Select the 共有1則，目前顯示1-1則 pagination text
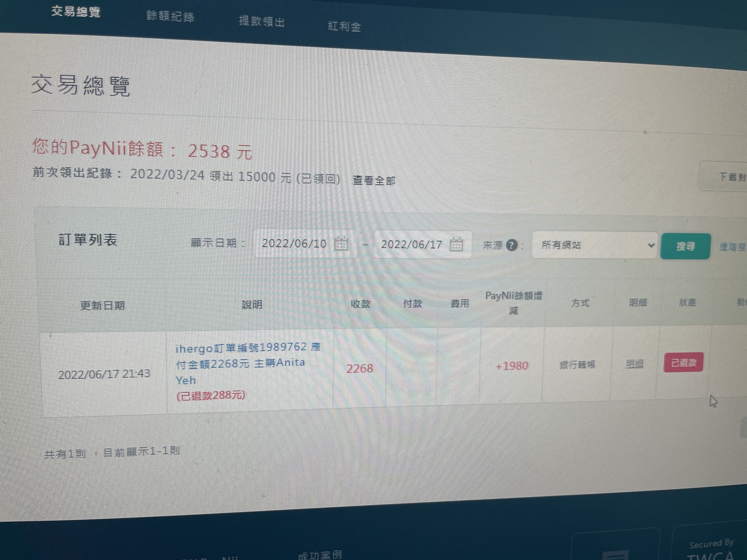Image resolution: width=747 pixels, height=560 pixels. coord(112,452)
